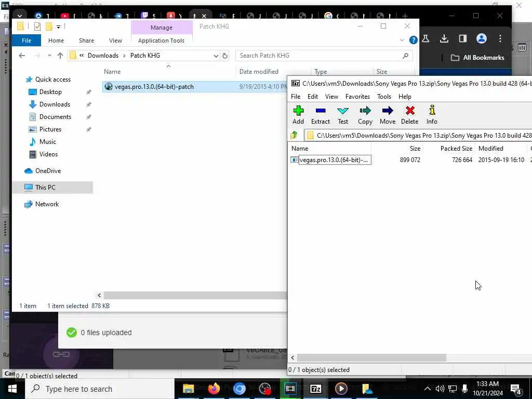Click the Manage contextual tab in Explorer
The width and height of the screenshot is (532, 399).
pyautogui.click(x=162, y=28)
